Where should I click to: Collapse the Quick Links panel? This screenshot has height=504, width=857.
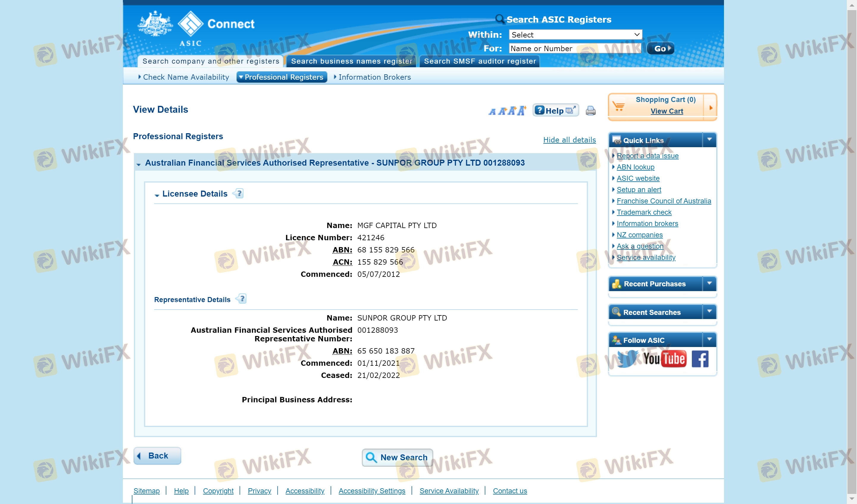click(x=709, y=140)
